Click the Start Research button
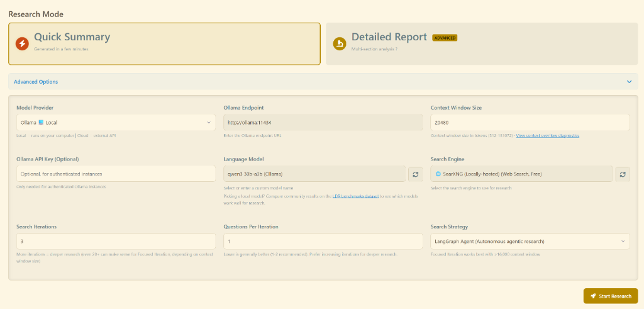 tap(610, 296)
